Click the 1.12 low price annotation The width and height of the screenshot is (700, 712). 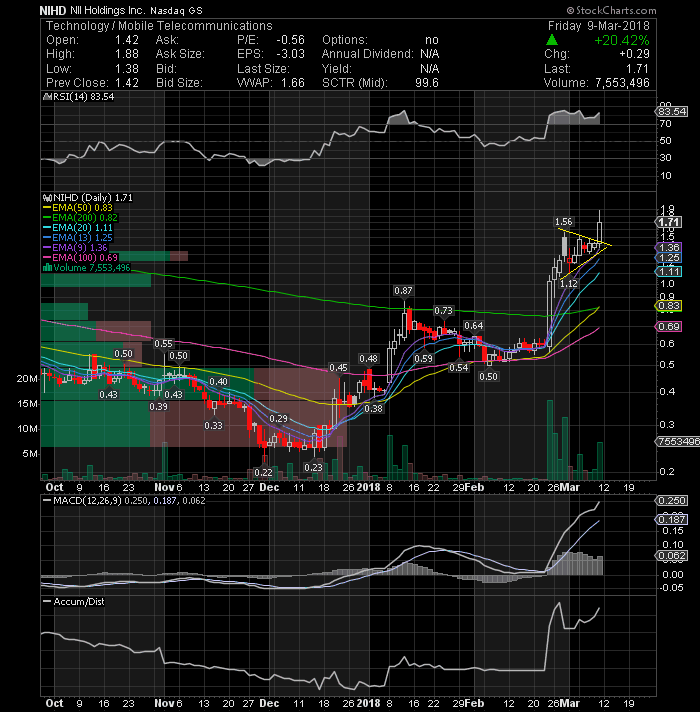click(568, 284)
